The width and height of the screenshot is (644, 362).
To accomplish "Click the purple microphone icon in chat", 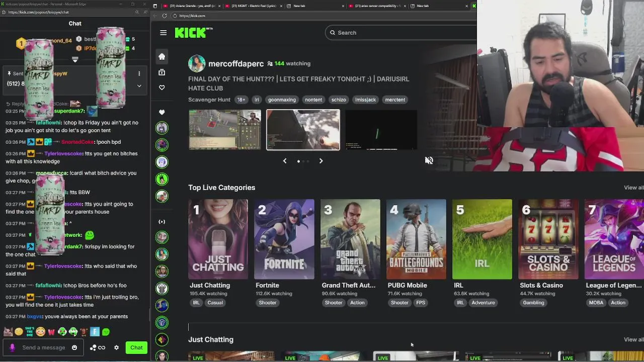I will 12,347.
